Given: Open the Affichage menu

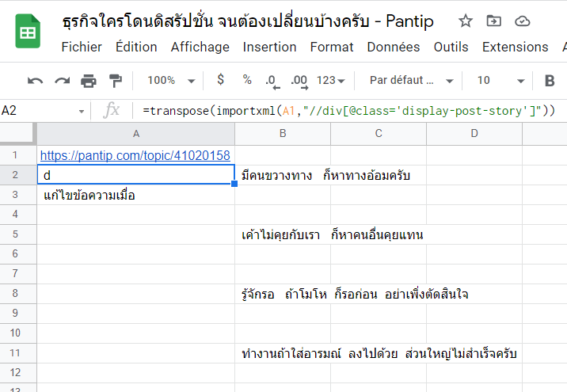Looking at the screenshot, I should pos(200,47).
